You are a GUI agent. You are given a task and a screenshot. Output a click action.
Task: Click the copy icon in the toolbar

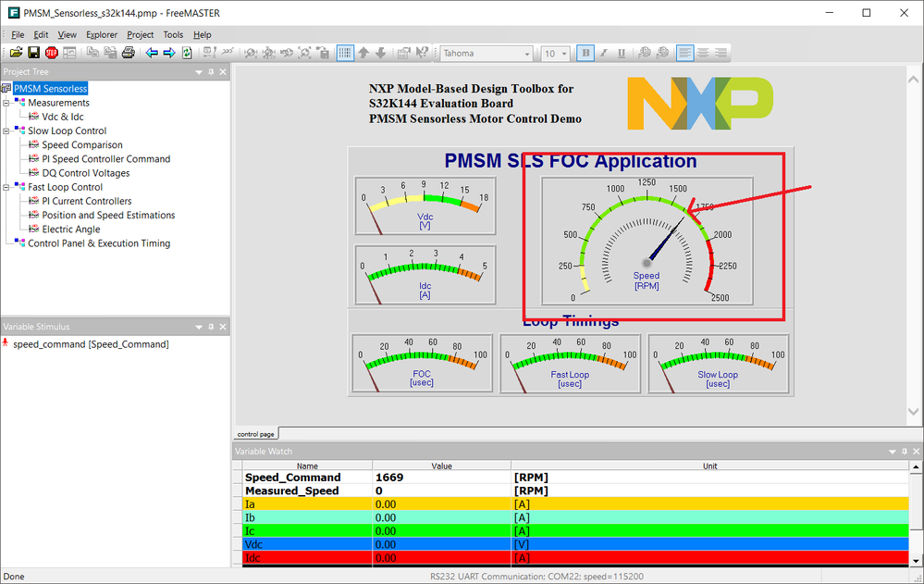click(x=92, y=53)
